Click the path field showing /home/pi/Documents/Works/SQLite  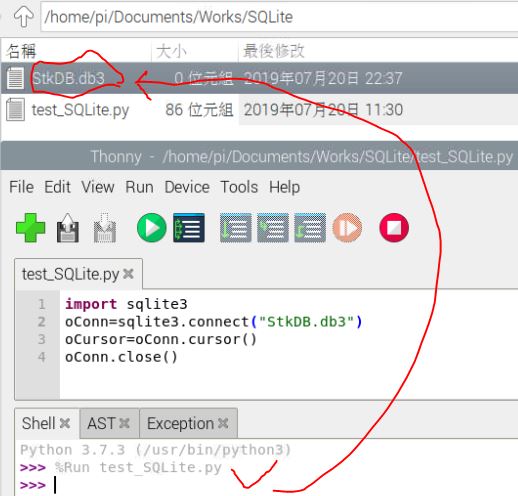(x=279, y=17)
